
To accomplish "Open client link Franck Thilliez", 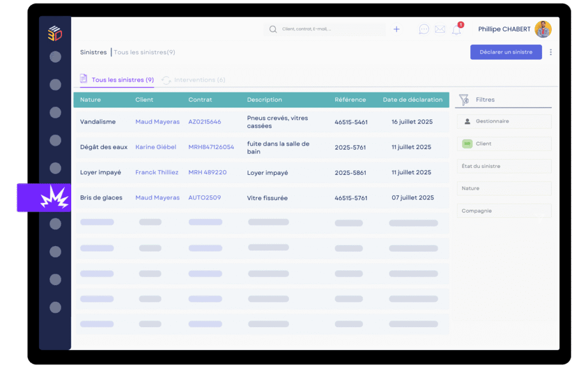I will click(157, 172).
